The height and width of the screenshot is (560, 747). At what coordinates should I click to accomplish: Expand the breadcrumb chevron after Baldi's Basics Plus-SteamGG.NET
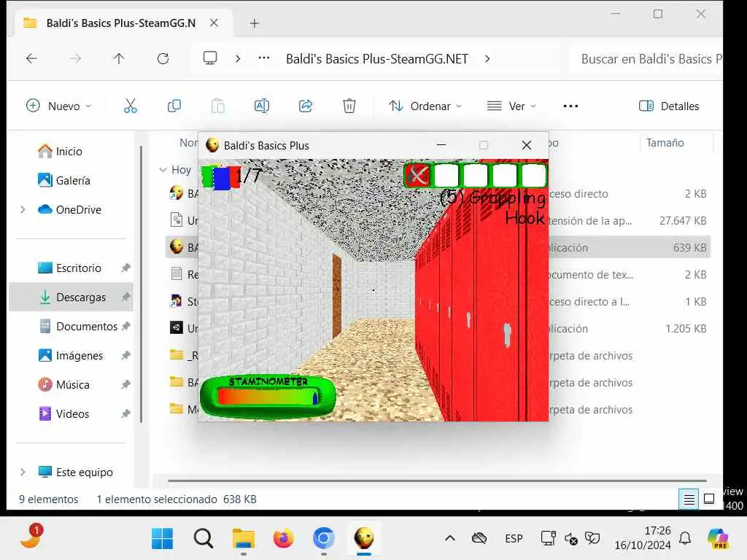(x=487, y=58)
